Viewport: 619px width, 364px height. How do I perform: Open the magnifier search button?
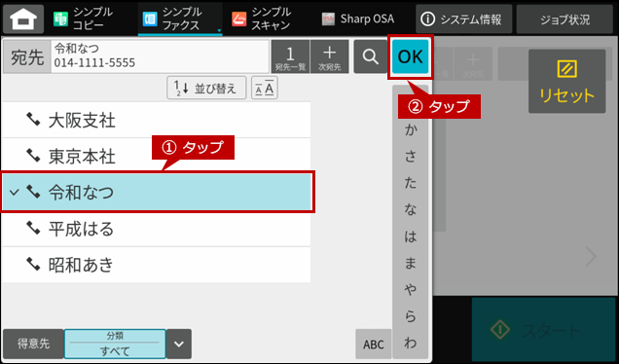click(370, 56)
